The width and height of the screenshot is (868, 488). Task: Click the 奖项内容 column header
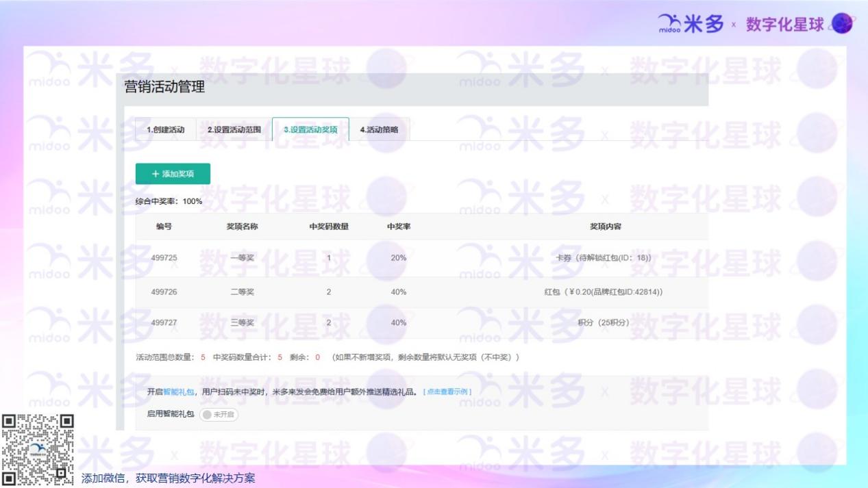[605, 227]
